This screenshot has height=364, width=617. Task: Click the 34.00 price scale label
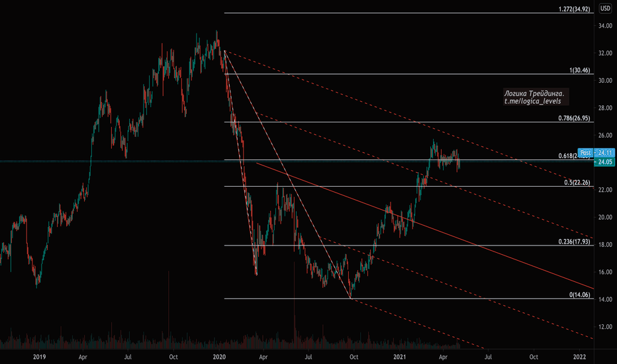(605, 26)
